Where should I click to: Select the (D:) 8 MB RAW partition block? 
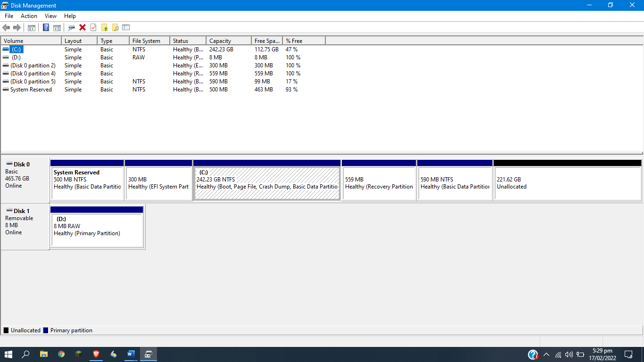[x=97, y=227]
